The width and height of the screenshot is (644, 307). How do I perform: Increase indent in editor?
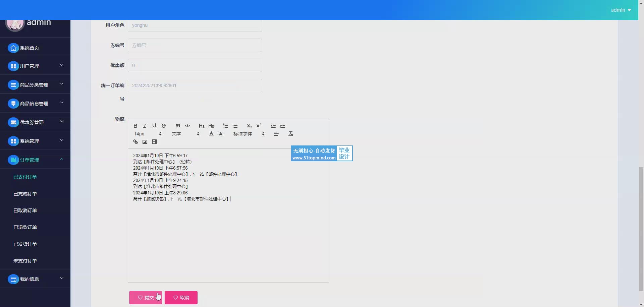283,126
